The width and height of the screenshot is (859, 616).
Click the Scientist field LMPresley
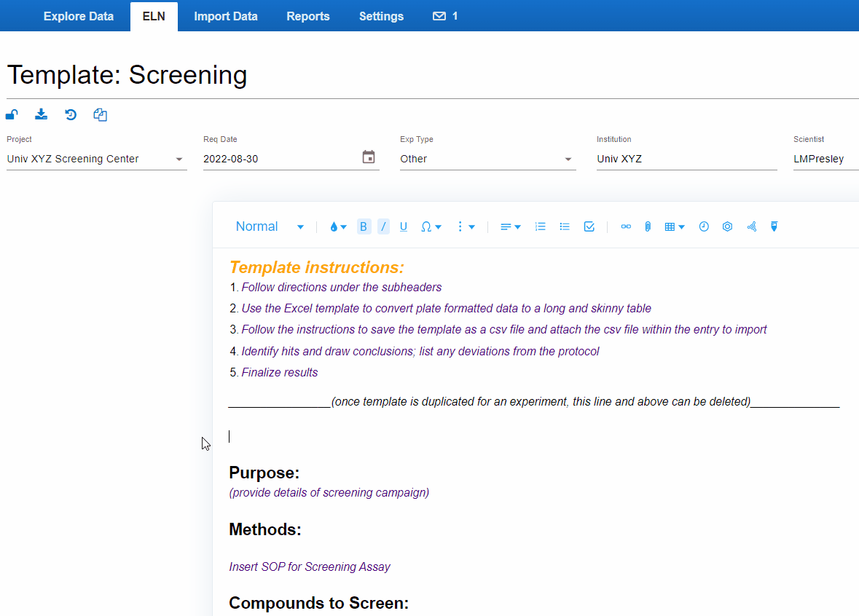(x=825, y=159)
